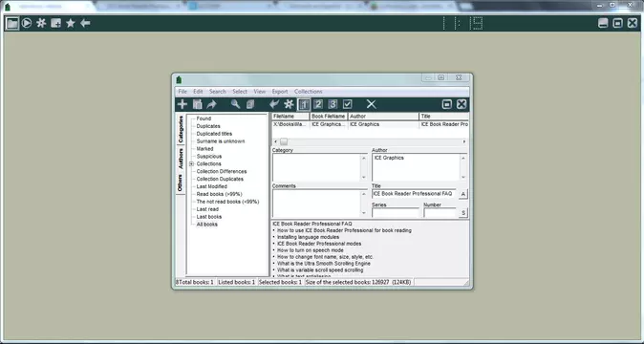
Task: Click the X cancel icon in library toolbar
Action: (372, 104)
